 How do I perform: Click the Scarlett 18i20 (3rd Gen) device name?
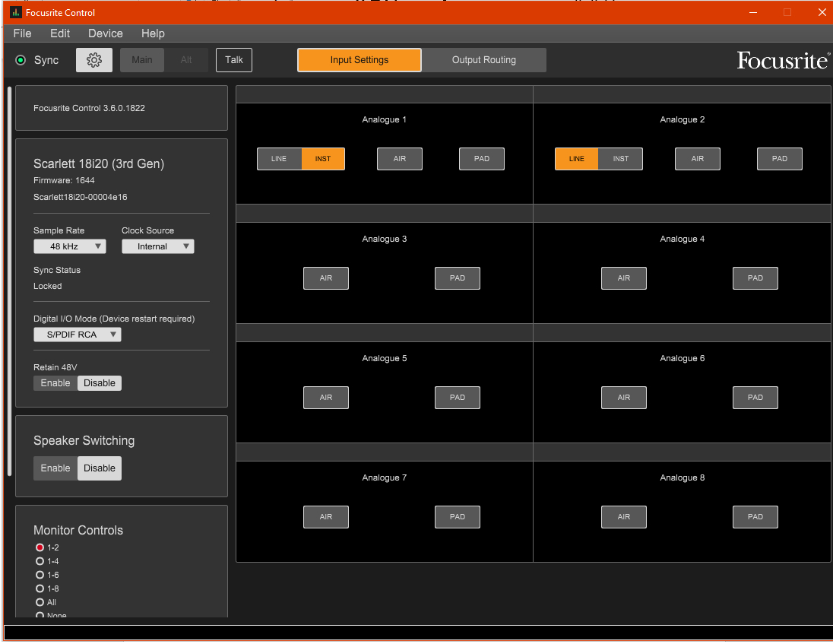click(99, 163)
